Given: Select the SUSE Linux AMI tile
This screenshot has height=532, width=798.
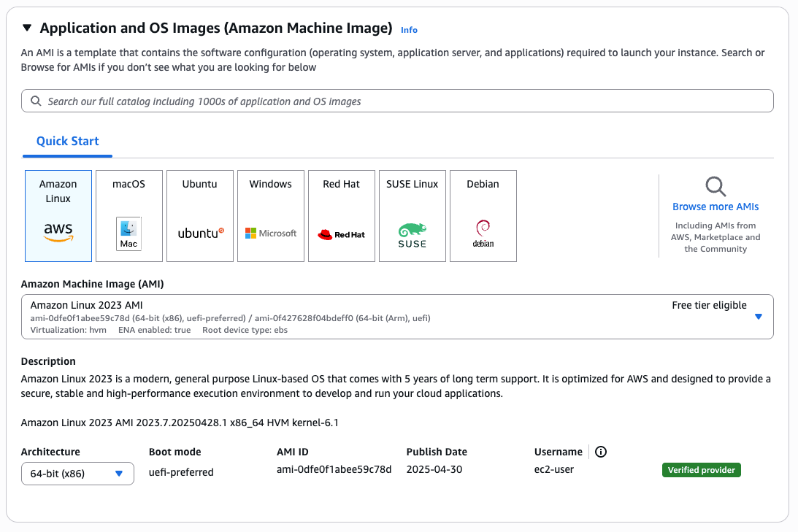Looking at the screenshot, I should 413,216.
